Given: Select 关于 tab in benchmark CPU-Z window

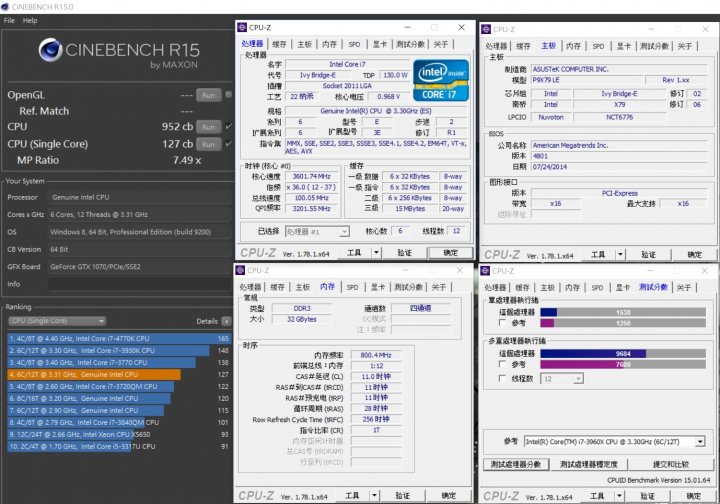Looking at the screenshot, I should pos(684,287).
